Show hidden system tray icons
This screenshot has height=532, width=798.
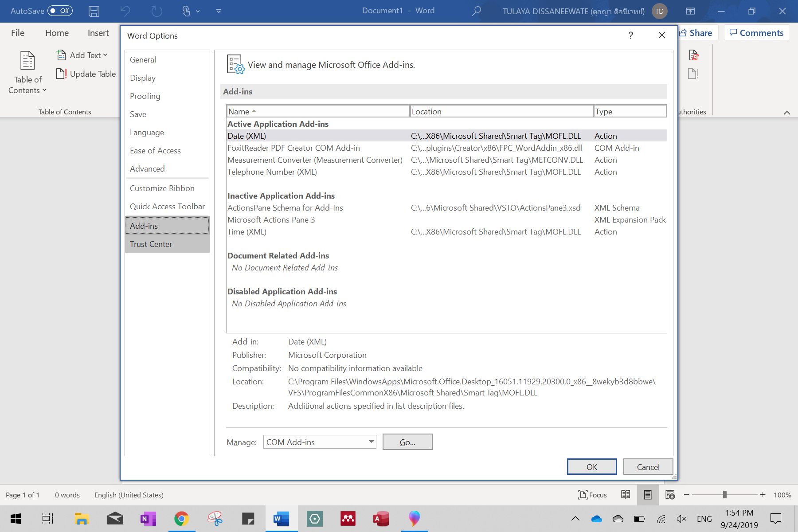click(x=575, y=519)
